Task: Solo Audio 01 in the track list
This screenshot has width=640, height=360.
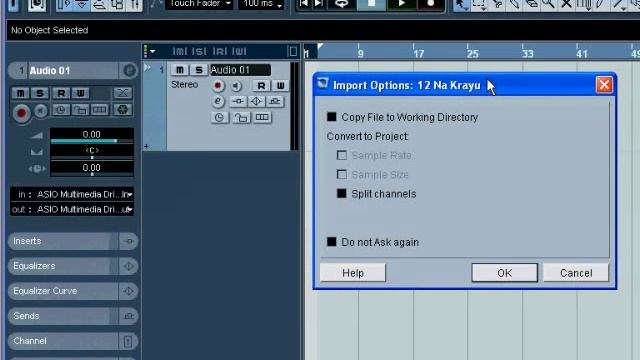Action: click(199, 70)
